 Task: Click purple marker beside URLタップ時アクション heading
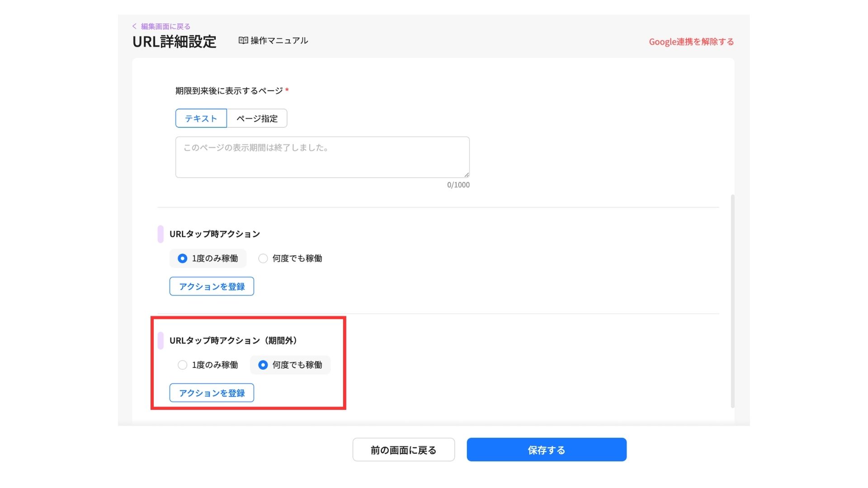(x=160, y=234)
